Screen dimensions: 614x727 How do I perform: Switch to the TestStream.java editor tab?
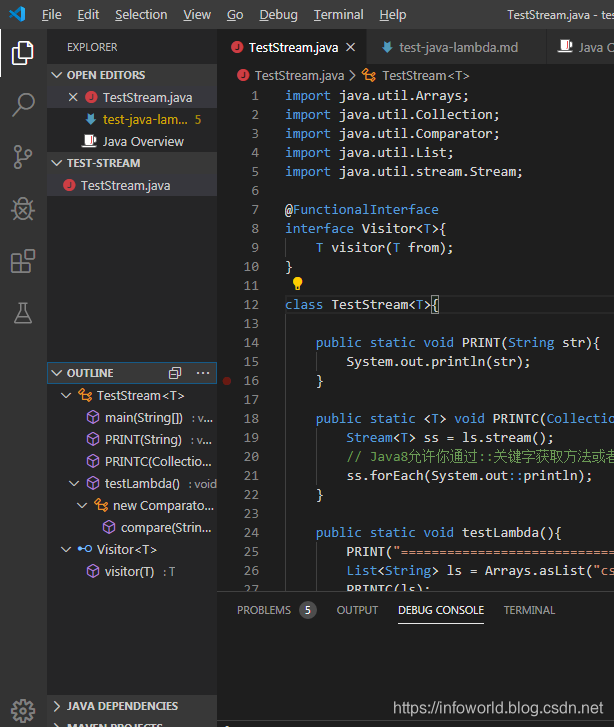[x=292, y=47]
